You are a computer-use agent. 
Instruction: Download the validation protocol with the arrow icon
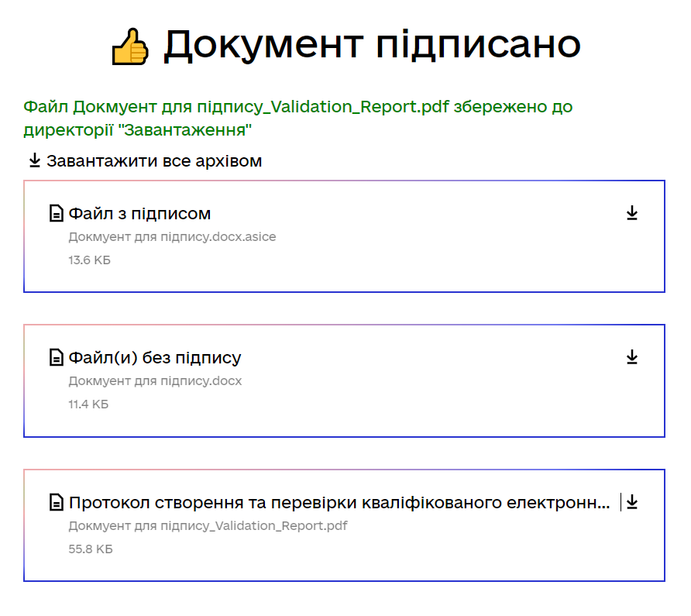point(632,502)
